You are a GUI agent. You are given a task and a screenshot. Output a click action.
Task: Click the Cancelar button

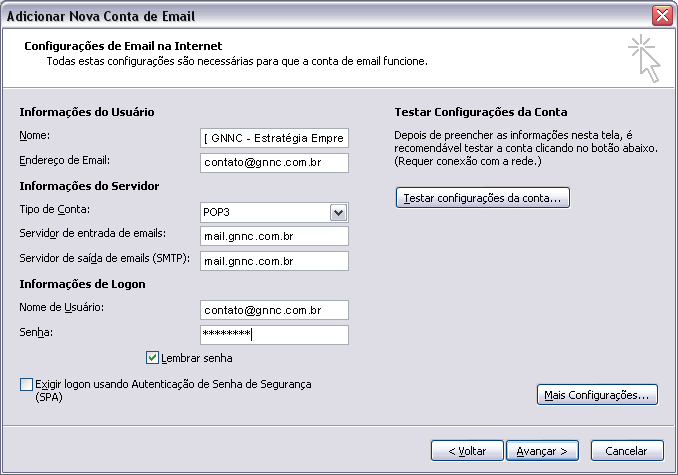[627, 451]
